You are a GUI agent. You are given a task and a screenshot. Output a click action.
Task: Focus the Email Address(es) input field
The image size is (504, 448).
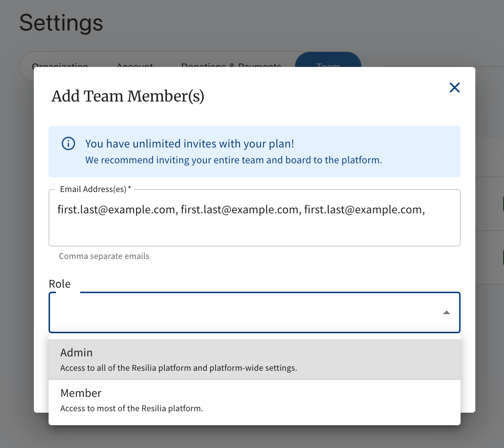pyautogui.click(x=254, y=218)
